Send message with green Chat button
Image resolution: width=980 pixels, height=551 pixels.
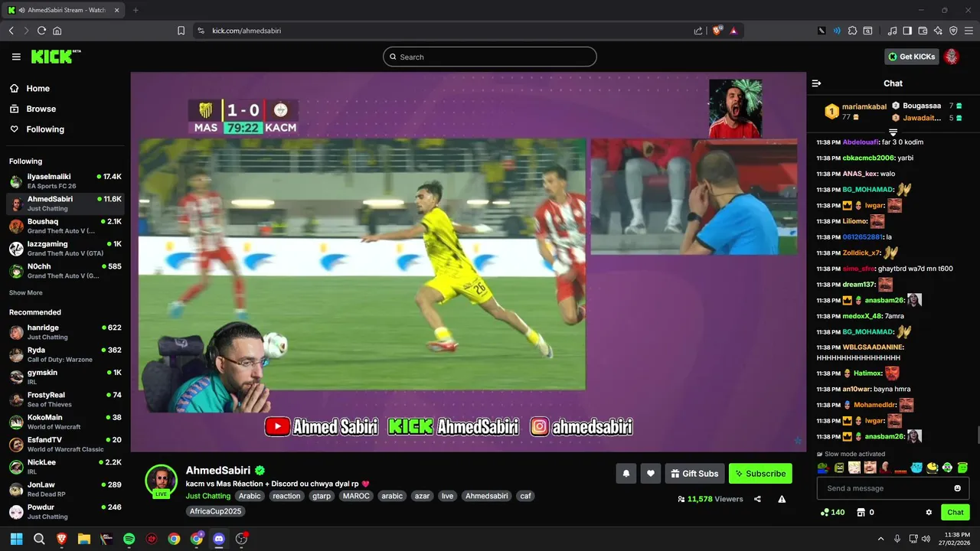(955, 513)
